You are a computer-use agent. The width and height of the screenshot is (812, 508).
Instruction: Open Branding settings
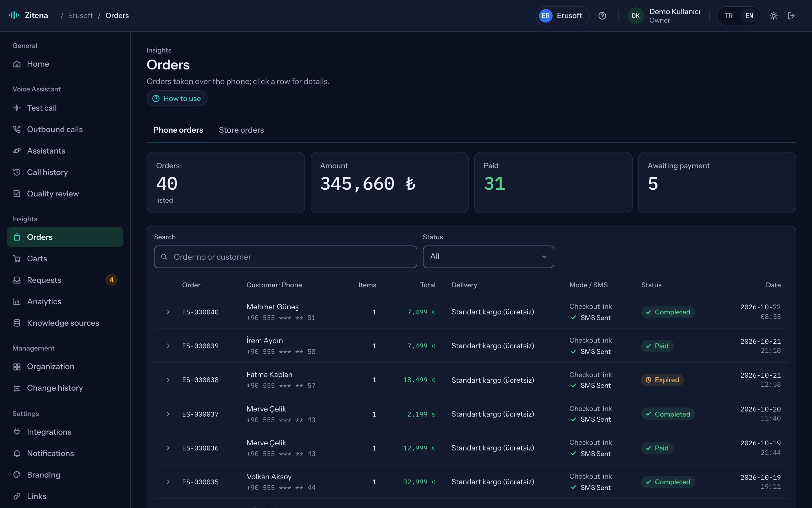pos(65,475)
